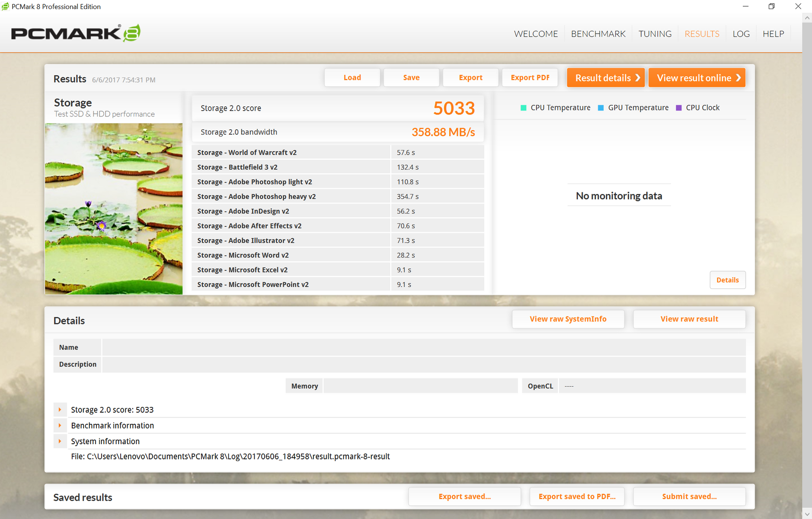This screenshot has width=812, height=519.
Task: Select the Adobe After Effects v2 row
Action: [338, 226]
